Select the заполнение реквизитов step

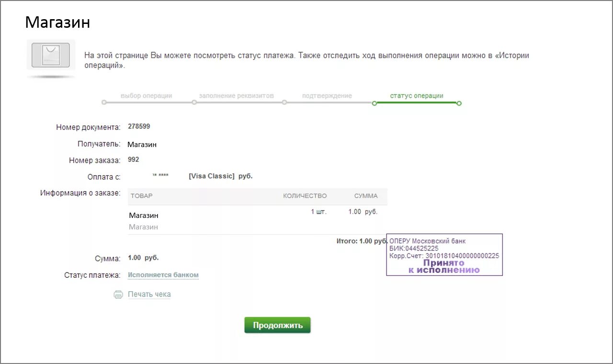(x=236, y=96)
